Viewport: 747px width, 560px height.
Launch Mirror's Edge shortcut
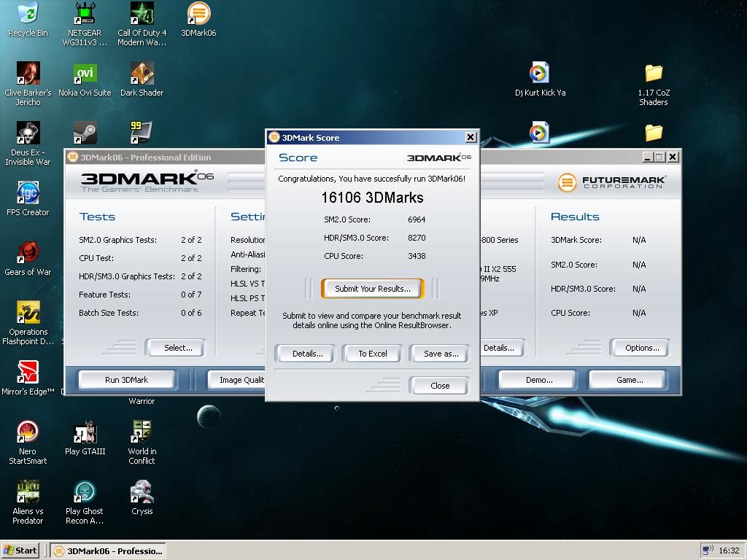pos(28,378)
